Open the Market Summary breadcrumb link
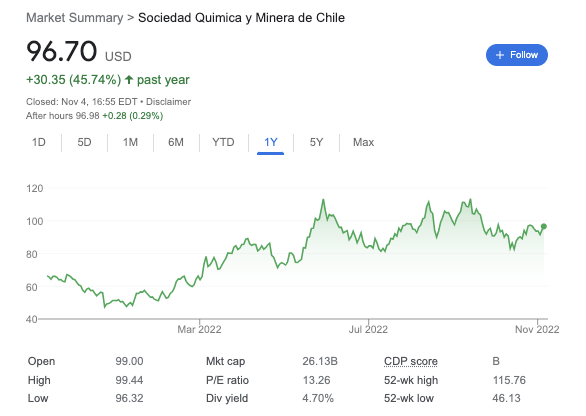586x416 pixels. click(x=75, y=18)
